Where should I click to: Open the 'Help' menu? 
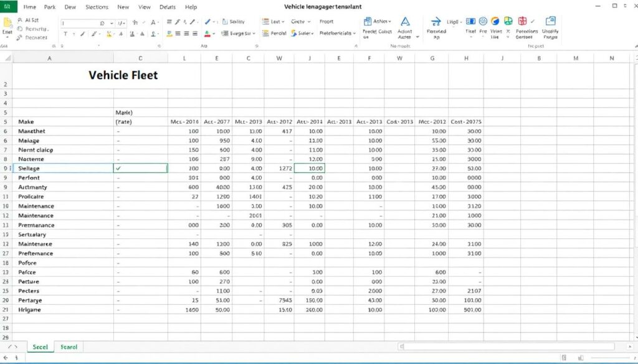click(x=191, y=7)
